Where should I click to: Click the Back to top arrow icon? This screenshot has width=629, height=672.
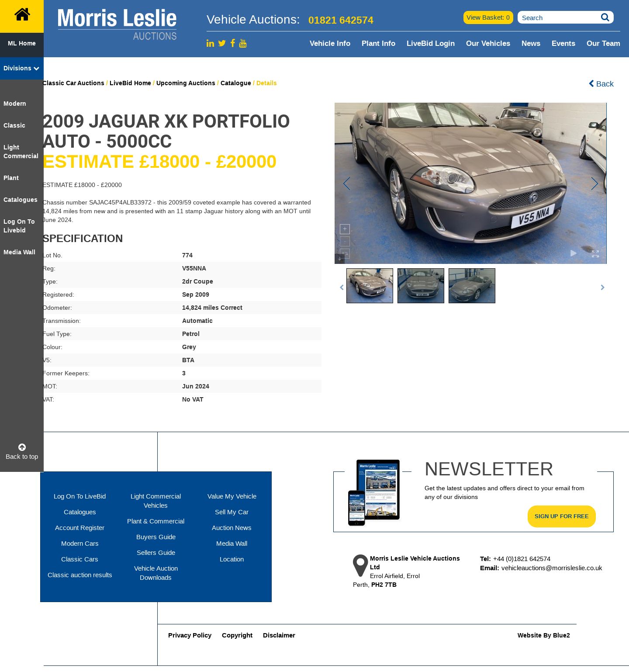(x=22, y=447)
